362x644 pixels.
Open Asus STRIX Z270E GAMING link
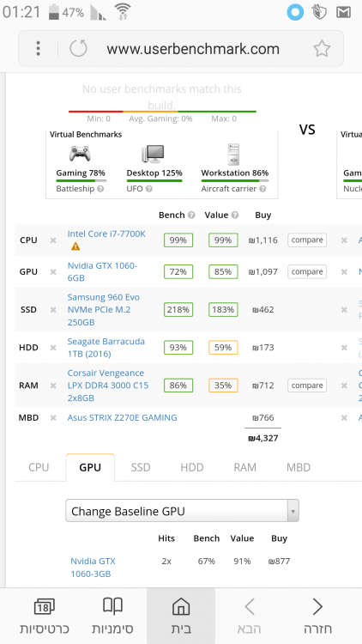point(123,417)
